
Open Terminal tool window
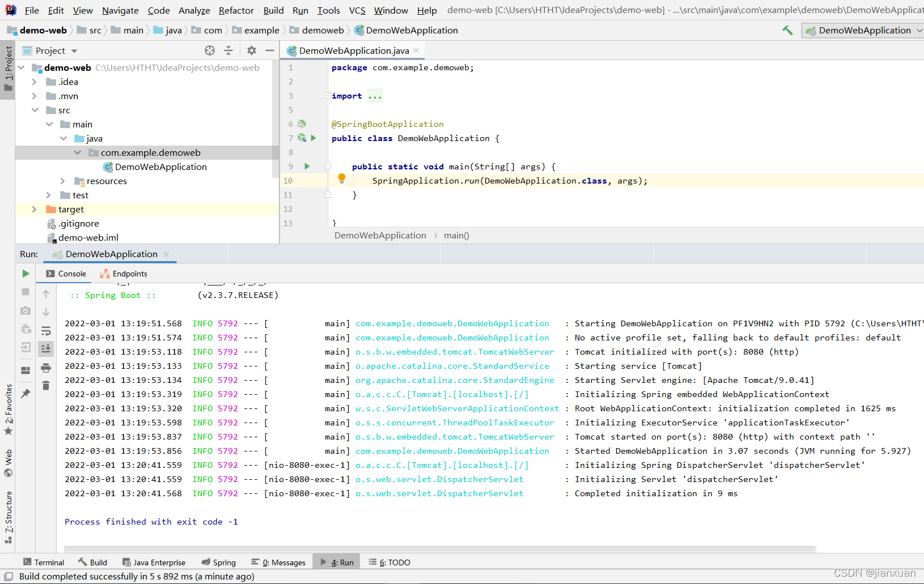(x=44, y=562)
